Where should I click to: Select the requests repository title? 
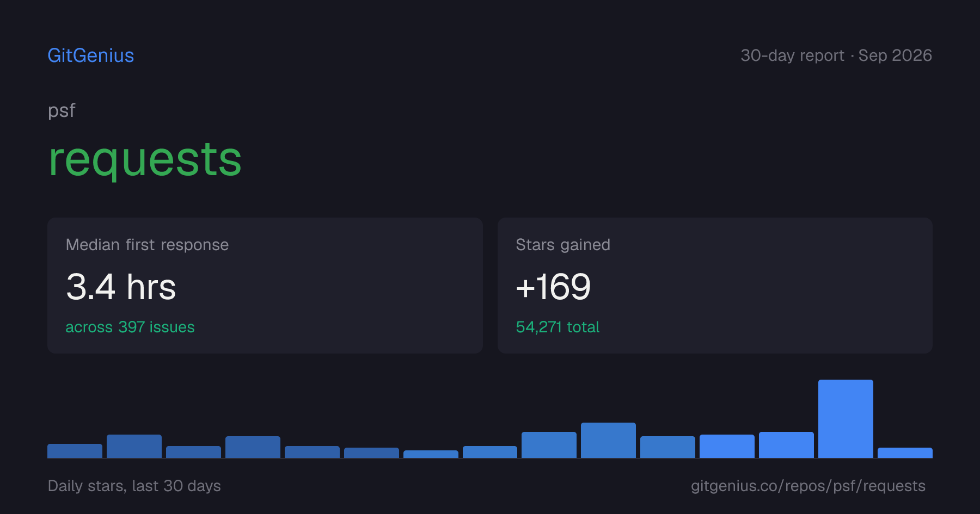click(x=145, y=159)
